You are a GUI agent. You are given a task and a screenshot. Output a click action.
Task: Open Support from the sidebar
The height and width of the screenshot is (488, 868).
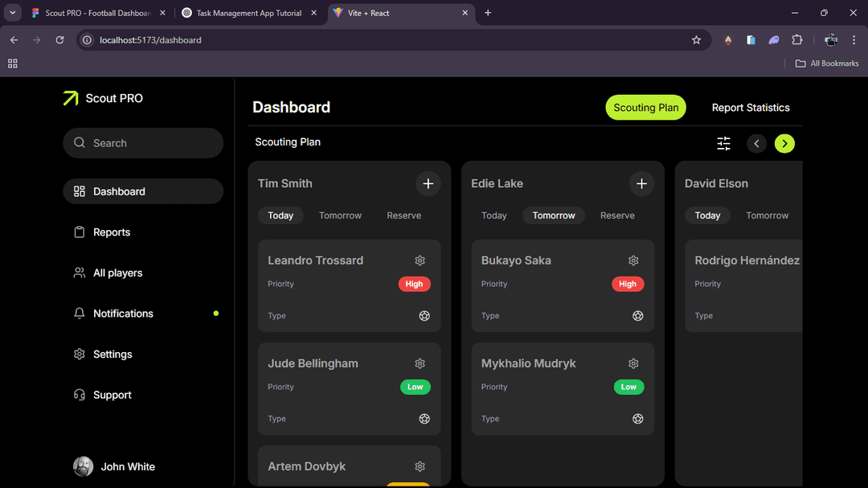pyautogui.click(x=112, y=394)
